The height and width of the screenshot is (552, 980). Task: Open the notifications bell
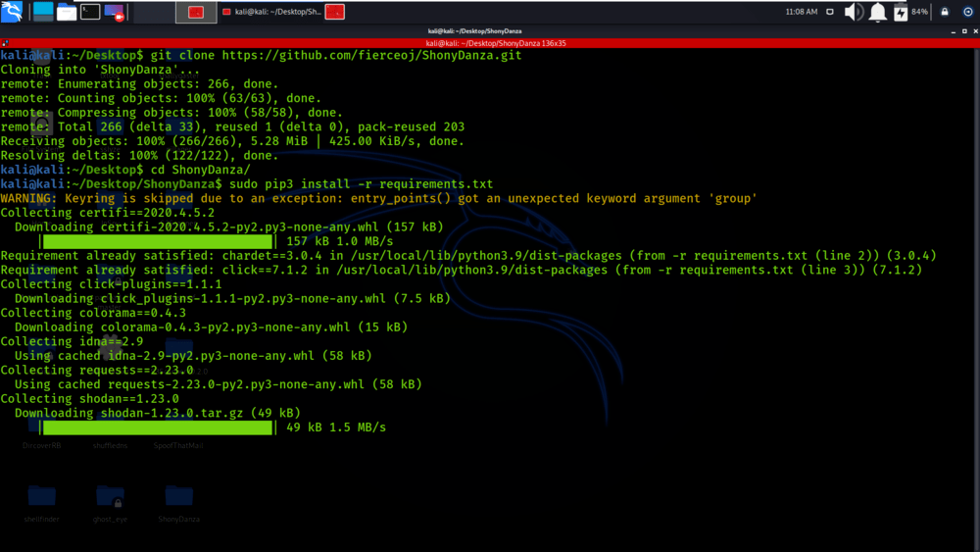pyautogui.click(x=877, y=12)
